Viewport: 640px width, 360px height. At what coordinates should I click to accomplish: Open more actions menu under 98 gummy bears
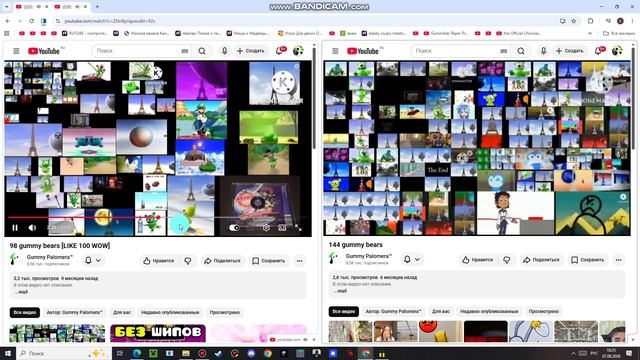click(x=300, y=261)
